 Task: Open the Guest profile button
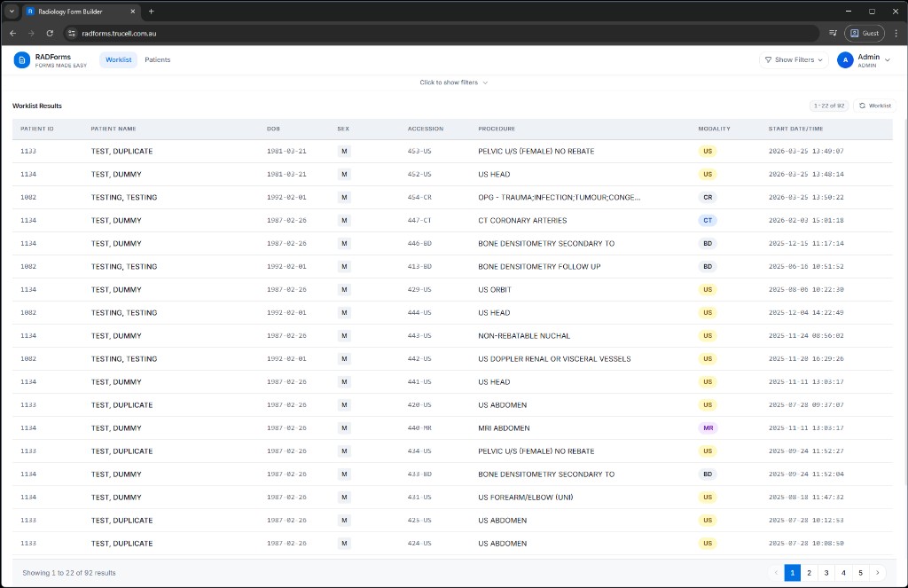tap(864, 33)
